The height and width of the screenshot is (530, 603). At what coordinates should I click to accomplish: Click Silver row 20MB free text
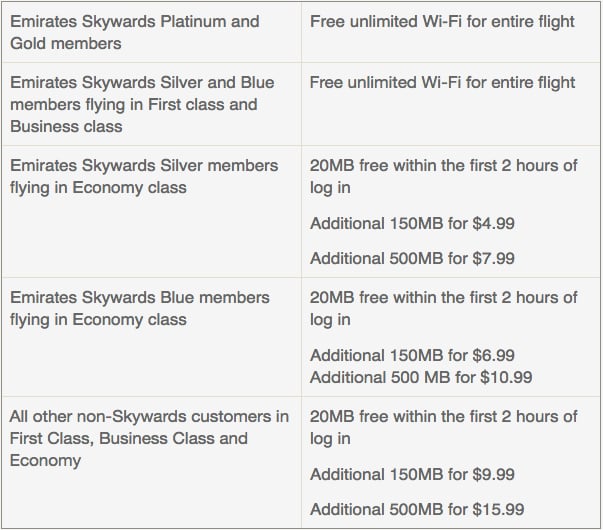[x=443, y=177]
